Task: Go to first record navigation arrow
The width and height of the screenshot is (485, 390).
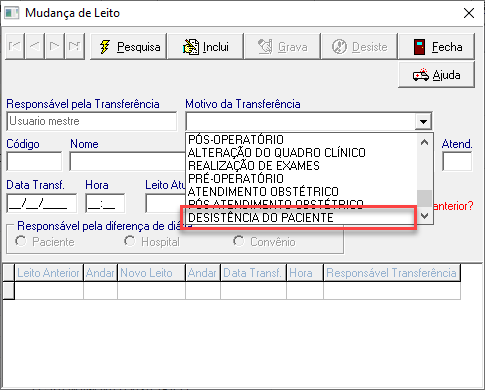Action: [15, 46]
